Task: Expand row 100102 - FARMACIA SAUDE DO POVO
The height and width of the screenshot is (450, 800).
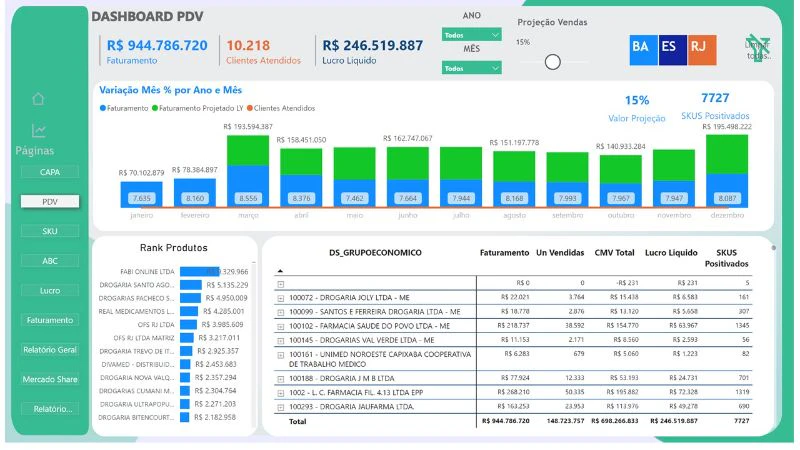Action: [x=281, y=327]
